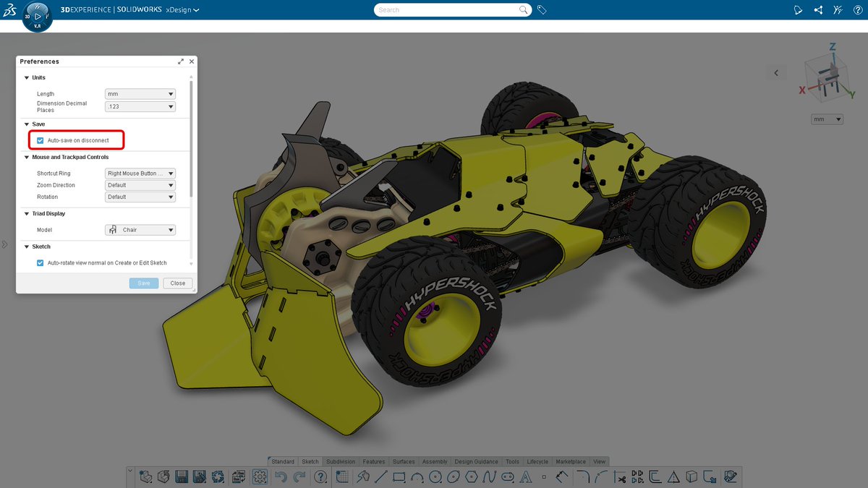Select the Ellipse sketch tool
Image resolution: width=868 pixels, height=488 pixels.
tap(454, 476)
